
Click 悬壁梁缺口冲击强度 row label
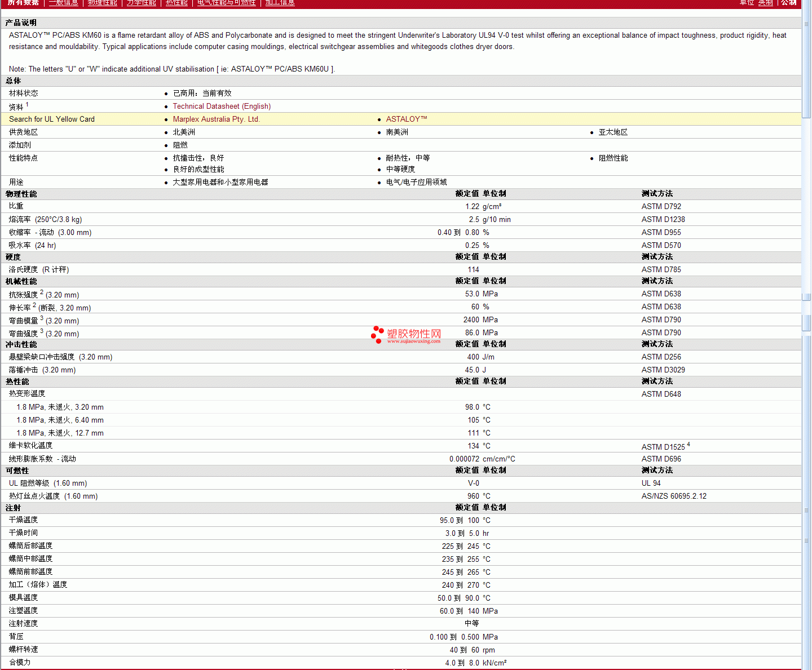60,357
